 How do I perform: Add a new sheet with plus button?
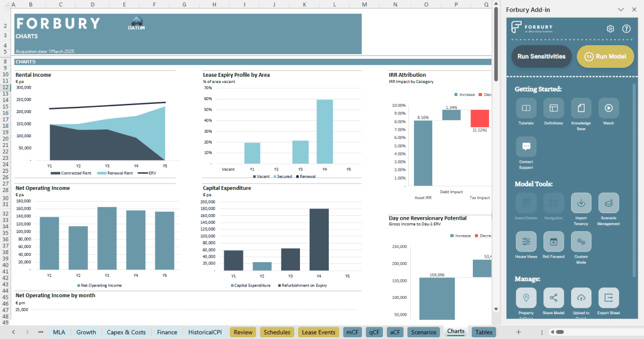(518, 332)
